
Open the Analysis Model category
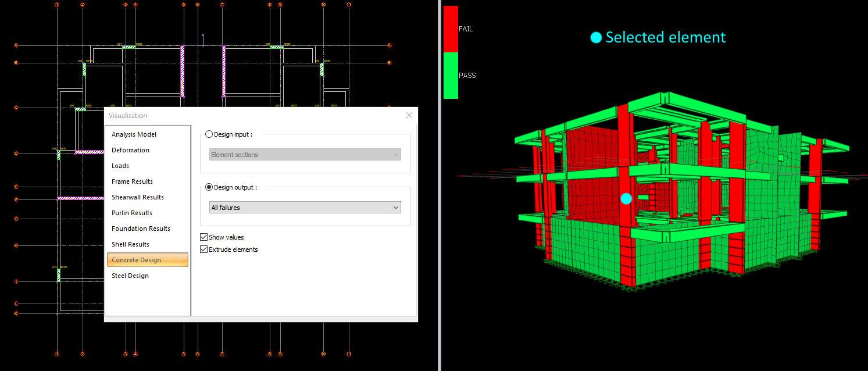click(x=134, y=134)
